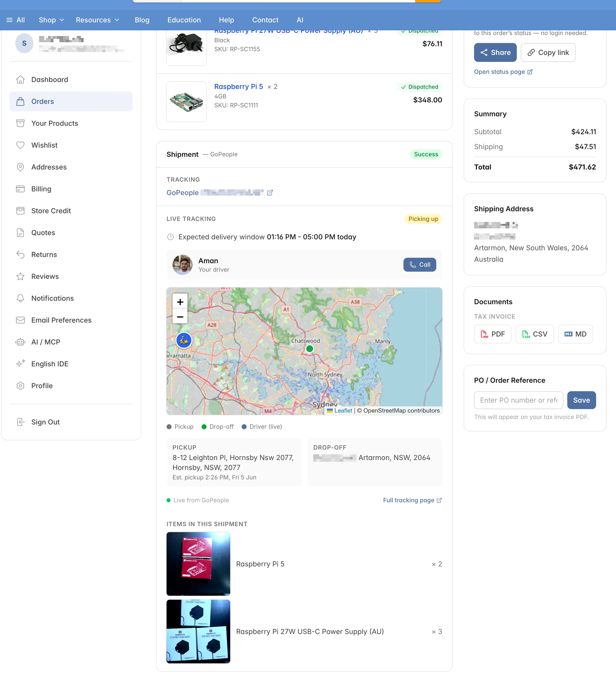Click driver Aman's profile photo
This screenshot has width=616, height=677.
[182, 265]
